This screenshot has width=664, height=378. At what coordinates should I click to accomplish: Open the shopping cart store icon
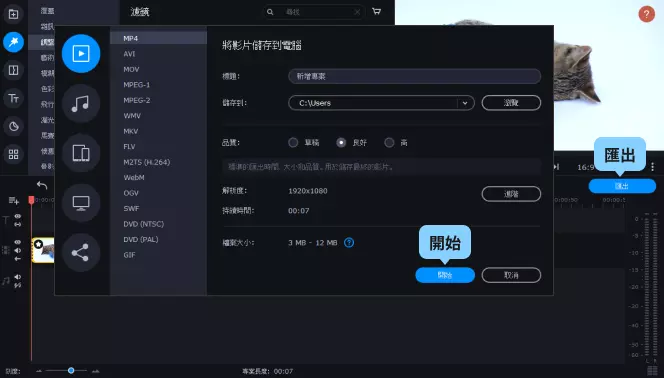click(x=376, y=11)
